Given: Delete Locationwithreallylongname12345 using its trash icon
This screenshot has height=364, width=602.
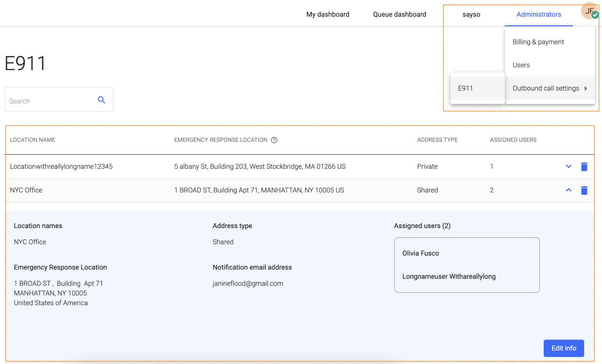Looking at the screenshot, I should [584, 166].
